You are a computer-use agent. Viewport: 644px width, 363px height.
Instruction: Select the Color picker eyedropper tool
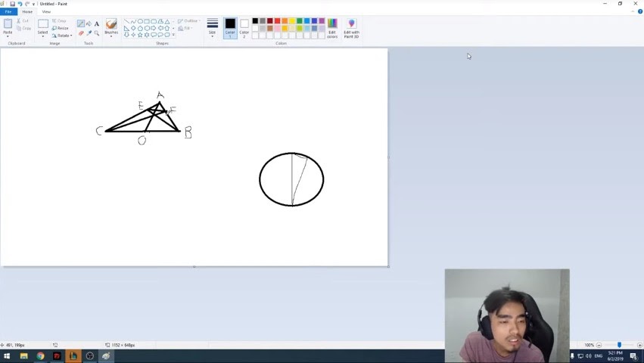pos(89,33)
